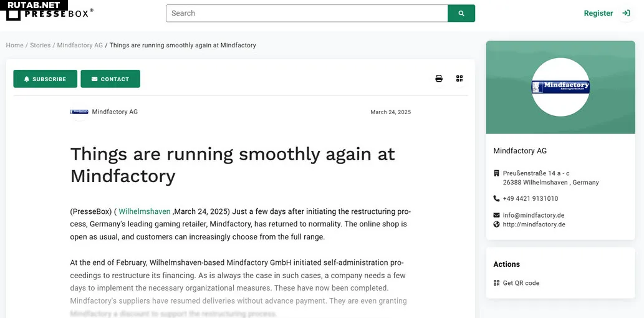Click the QR icon beside Get QR code

pos(496,282)
